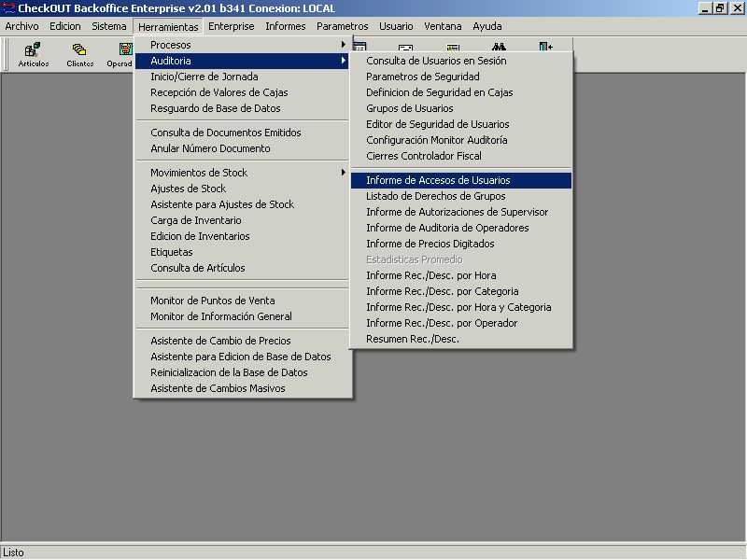Image resolution: width=747 pixels, height=560 pixels.
Task: Open the Edicion menu
Action: (x=65, y=26)
